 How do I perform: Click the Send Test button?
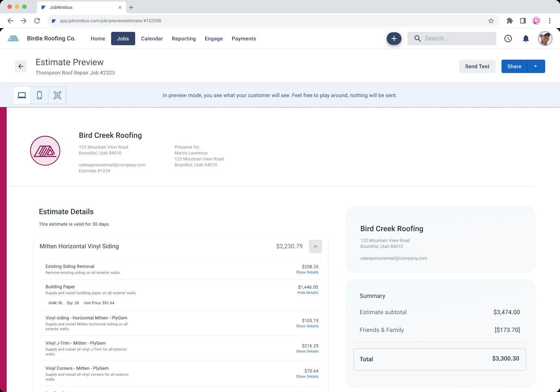(477, 66)
